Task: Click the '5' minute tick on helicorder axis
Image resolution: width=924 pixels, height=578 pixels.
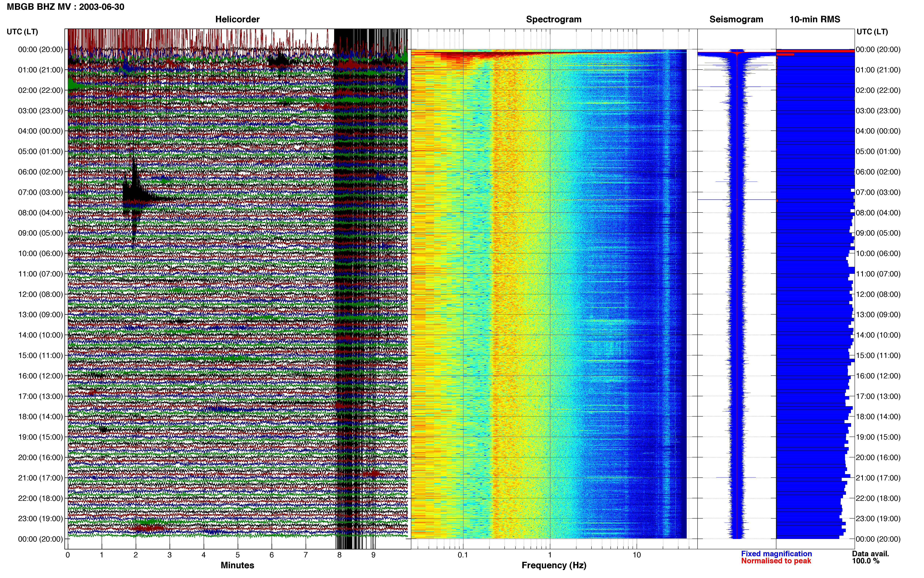Action: (238, 555)
